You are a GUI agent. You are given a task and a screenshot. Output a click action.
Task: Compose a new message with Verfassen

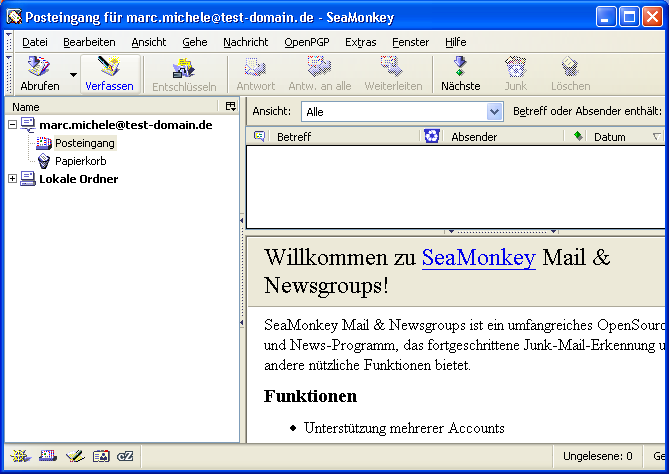click(x=110, y=74)
